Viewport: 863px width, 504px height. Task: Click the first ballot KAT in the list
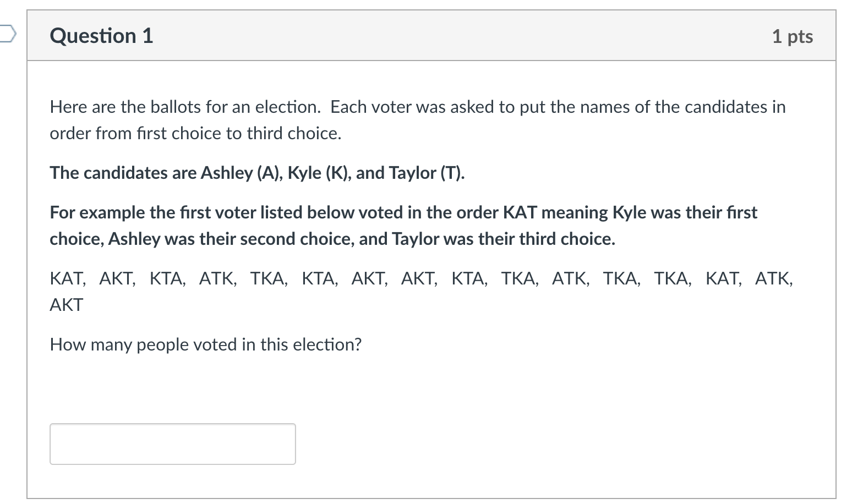click(x=67, y=278)
